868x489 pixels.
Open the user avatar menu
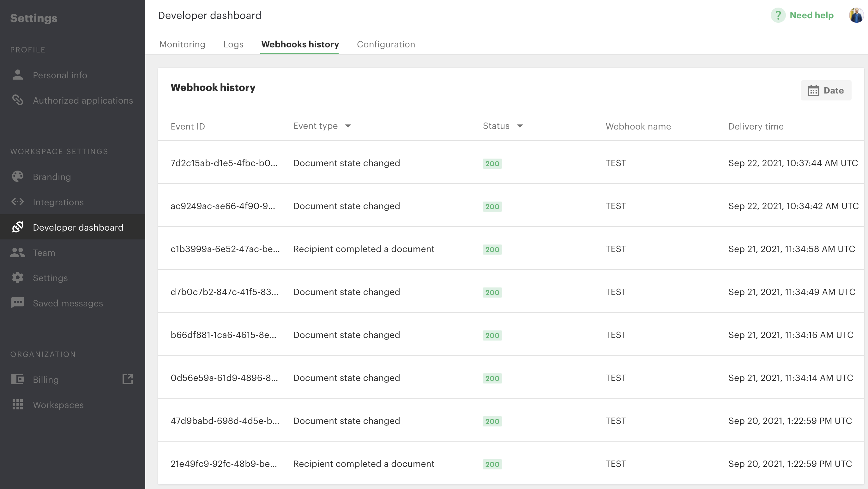tap(856, 15)
